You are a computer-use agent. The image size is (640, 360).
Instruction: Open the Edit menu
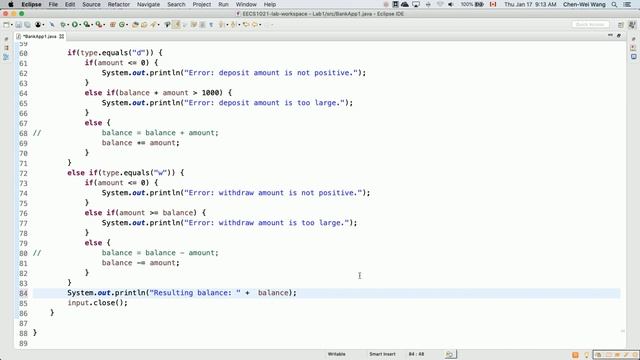[x=70, y=4]
